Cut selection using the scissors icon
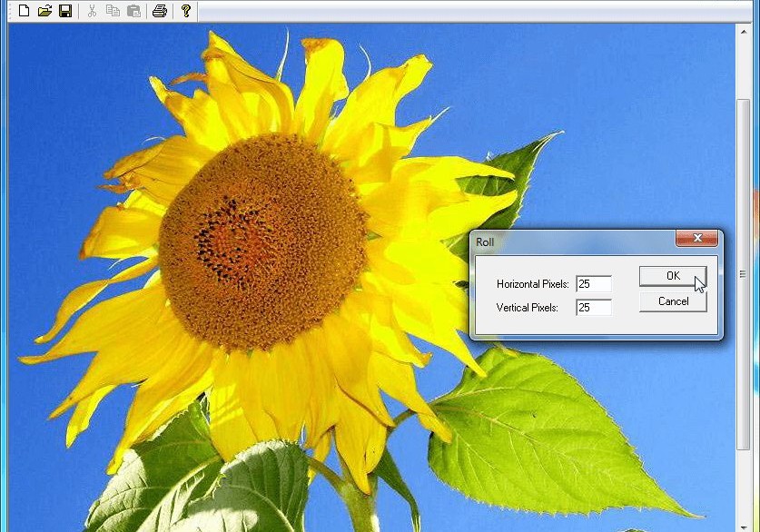 point(92,10)
